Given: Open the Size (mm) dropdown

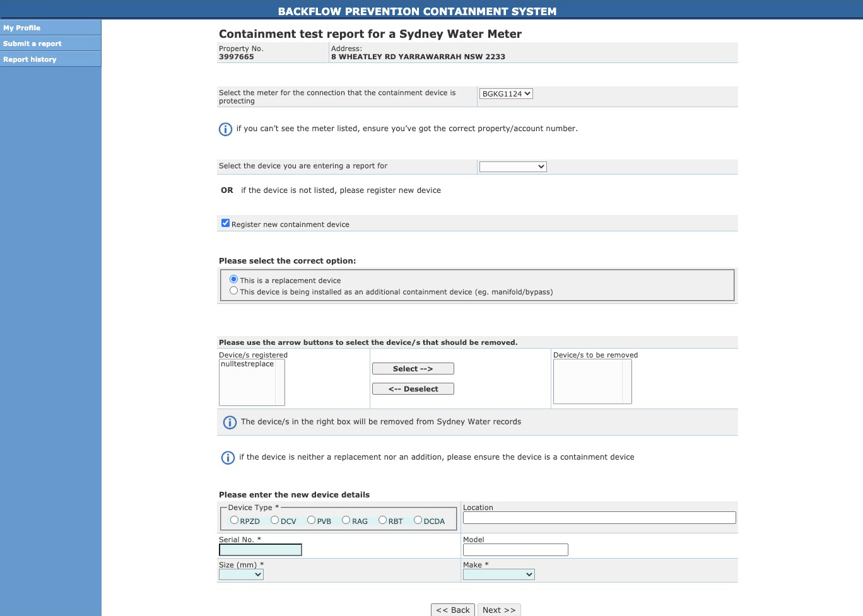Looking at the screenshot, I should click(x=241, y=574).
